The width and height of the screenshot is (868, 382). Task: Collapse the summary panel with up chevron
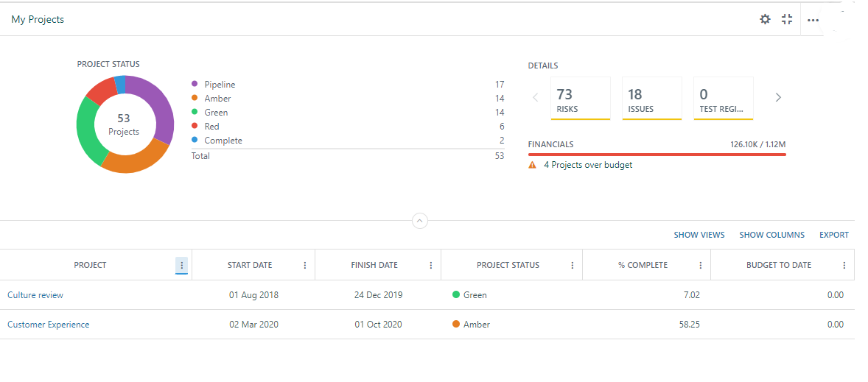419,221
